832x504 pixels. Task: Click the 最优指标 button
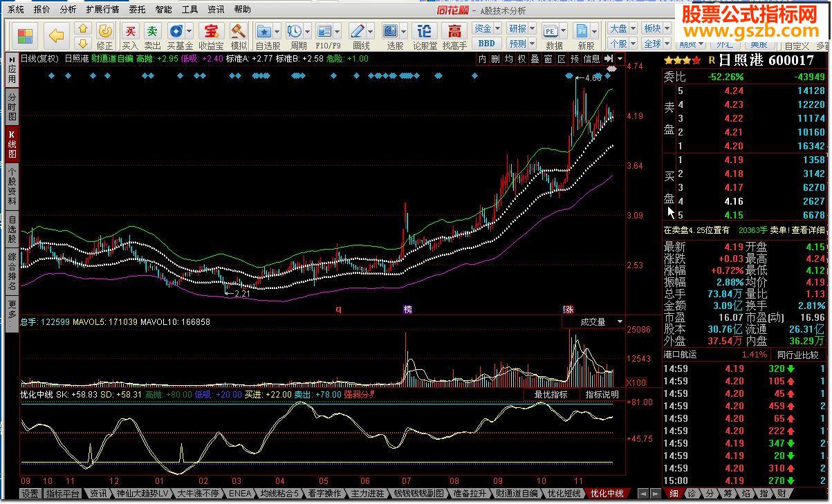click(551, 394)
